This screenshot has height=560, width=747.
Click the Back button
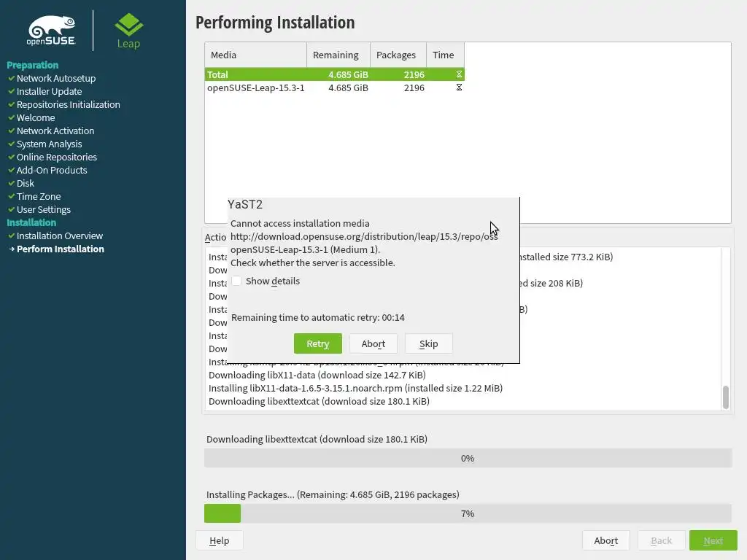[661, 540]
